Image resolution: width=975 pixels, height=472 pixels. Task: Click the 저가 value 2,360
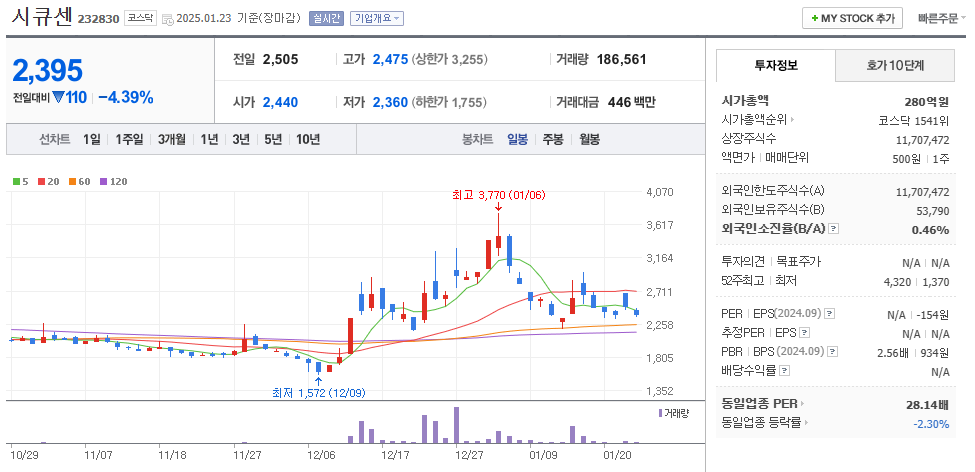[390, 103]
